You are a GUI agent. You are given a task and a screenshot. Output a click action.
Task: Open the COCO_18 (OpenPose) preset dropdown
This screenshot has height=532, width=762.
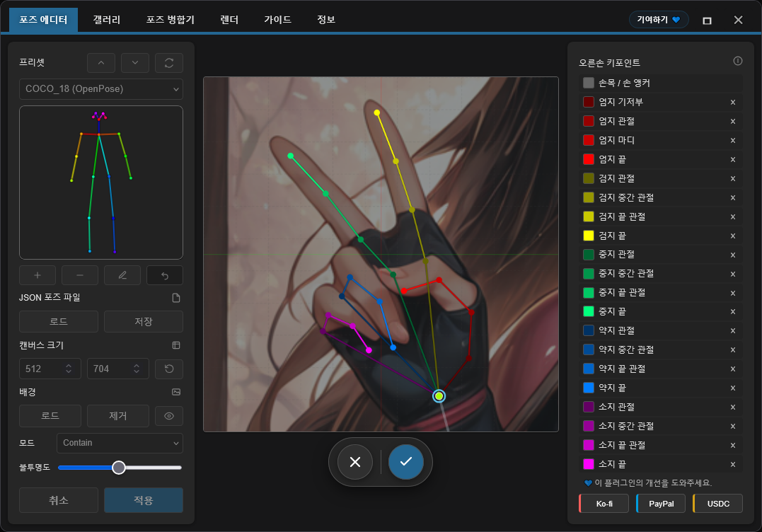coord(101,89)
